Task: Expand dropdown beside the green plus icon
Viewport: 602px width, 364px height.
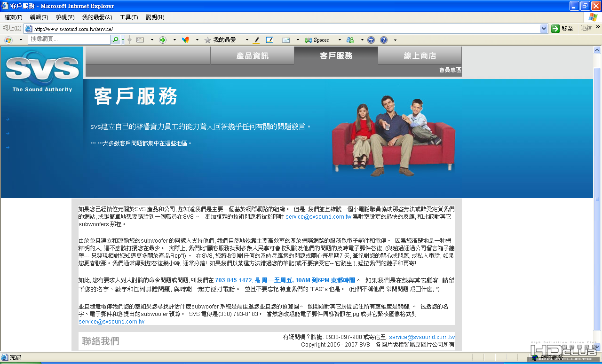Action: (174, 40)
